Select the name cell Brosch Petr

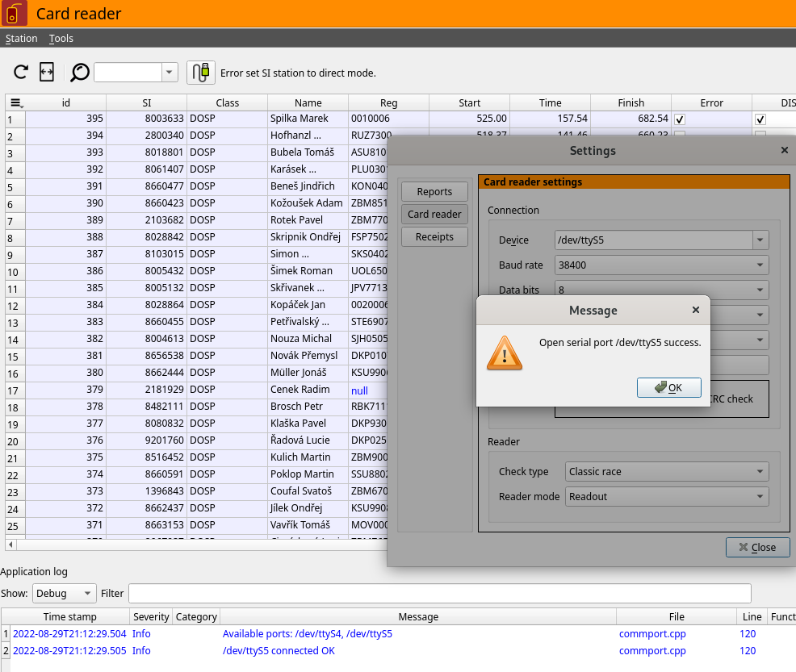tap(308, 407)
